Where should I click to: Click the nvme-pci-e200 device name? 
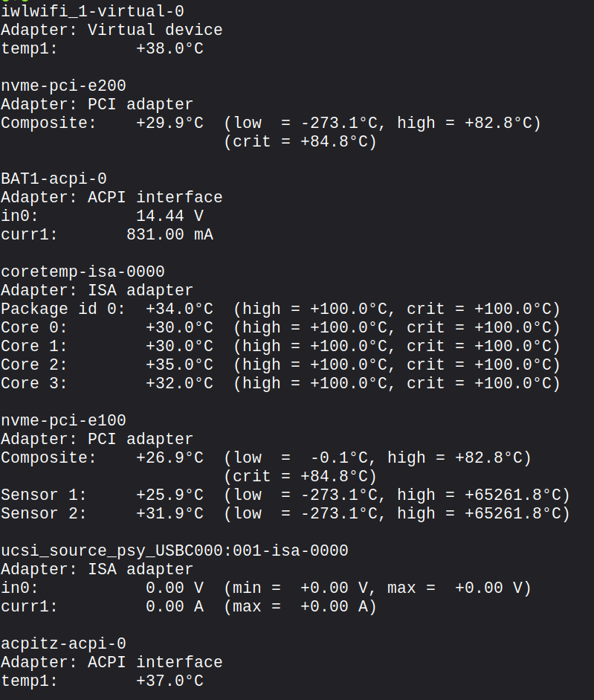[x=63, y=86]
